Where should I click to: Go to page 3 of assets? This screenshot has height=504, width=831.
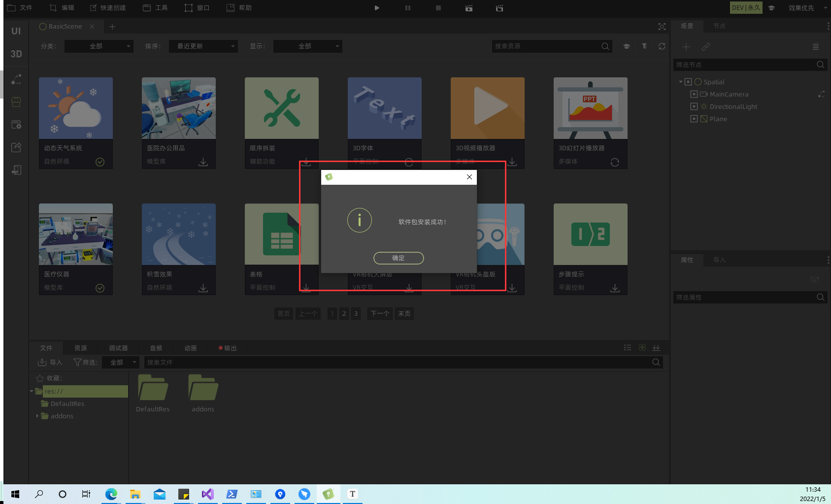pos(356,314)
